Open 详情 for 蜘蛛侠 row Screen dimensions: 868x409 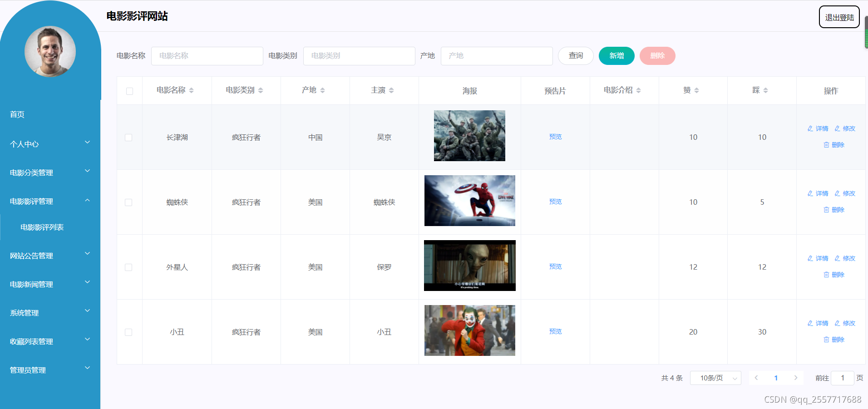click(818, 193)
